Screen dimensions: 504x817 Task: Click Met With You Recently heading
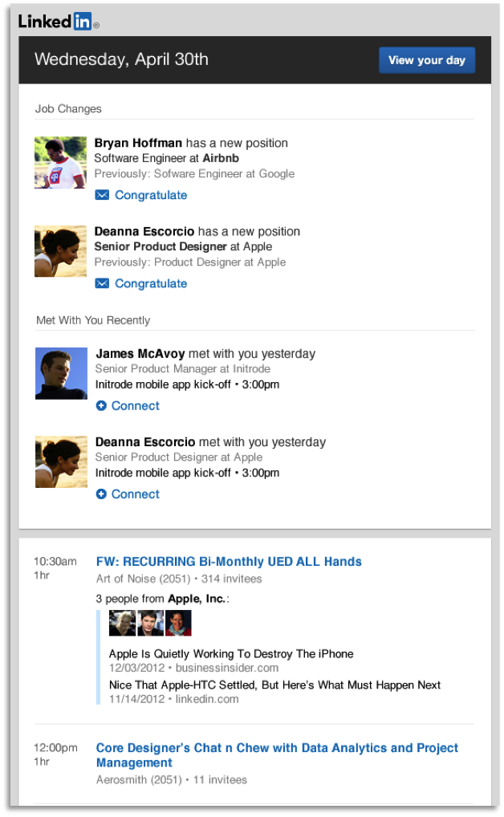(93, 320)
